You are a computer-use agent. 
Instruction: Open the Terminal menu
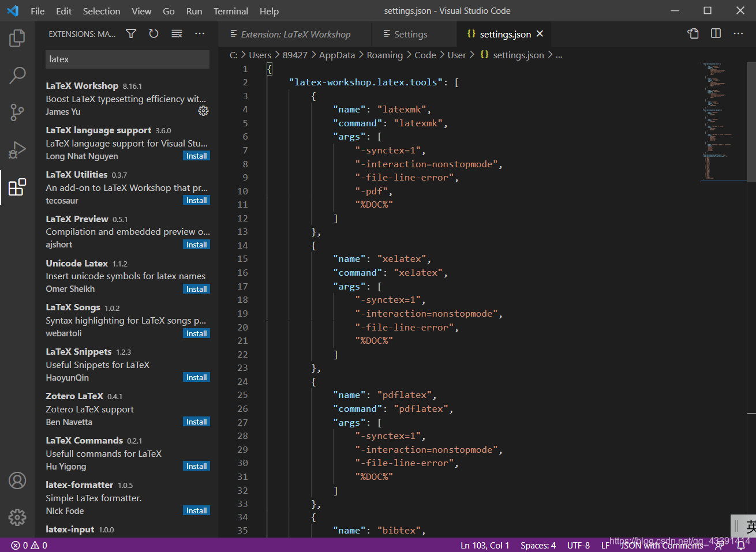click(231, 11)
